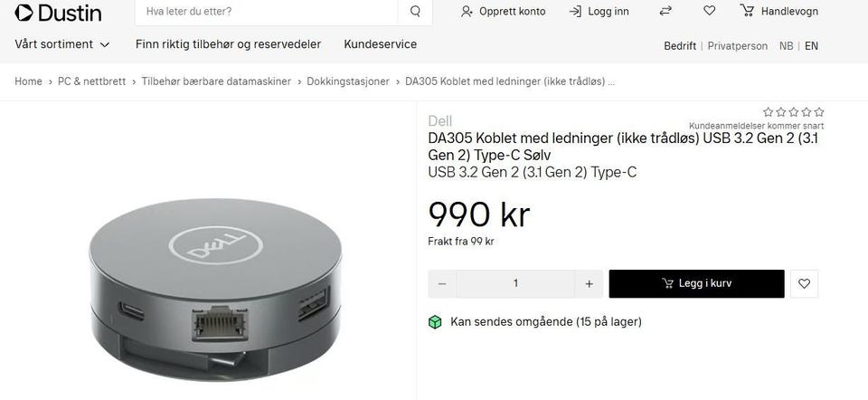868x400 pixels.
Task: Switch to Bedrift customer type
Action: (x=680, y=46)
